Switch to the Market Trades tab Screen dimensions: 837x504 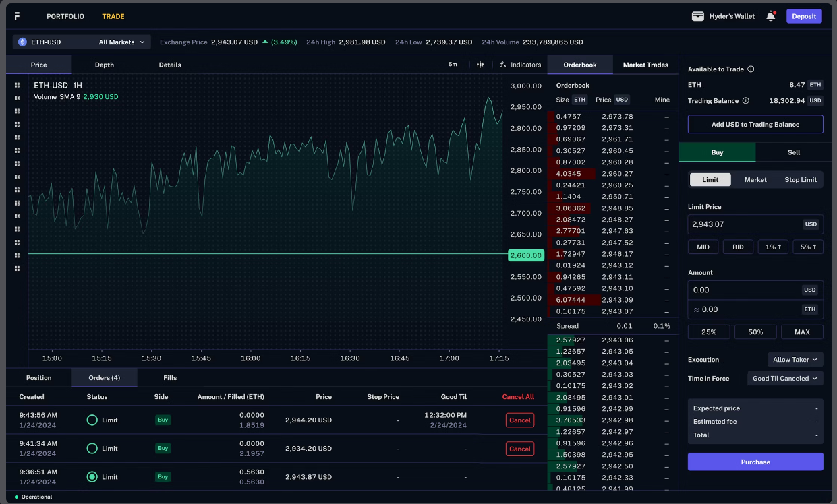pos(645,65)
